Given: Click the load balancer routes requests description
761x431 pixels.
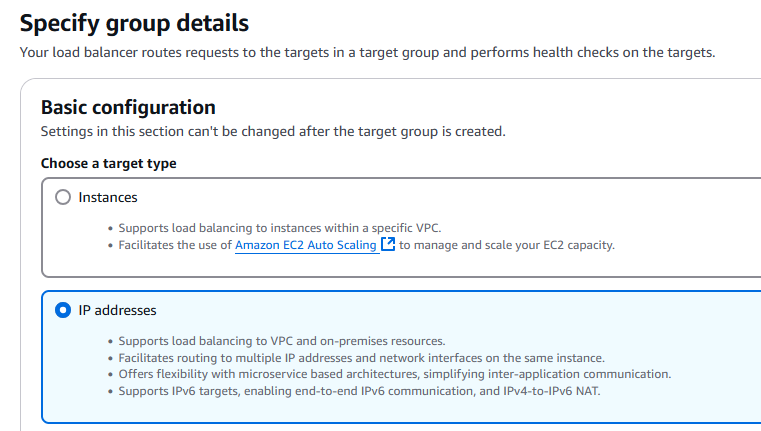Looking at the screenshot, I should pyautogui.click(x=367, y=52).
